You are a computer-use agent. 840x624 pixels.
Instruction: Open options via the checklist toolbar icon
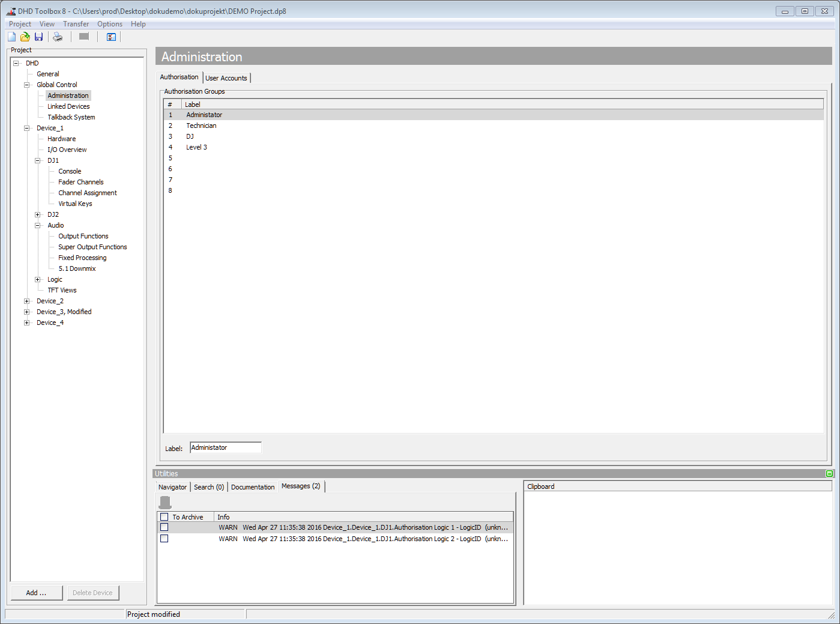111,37
